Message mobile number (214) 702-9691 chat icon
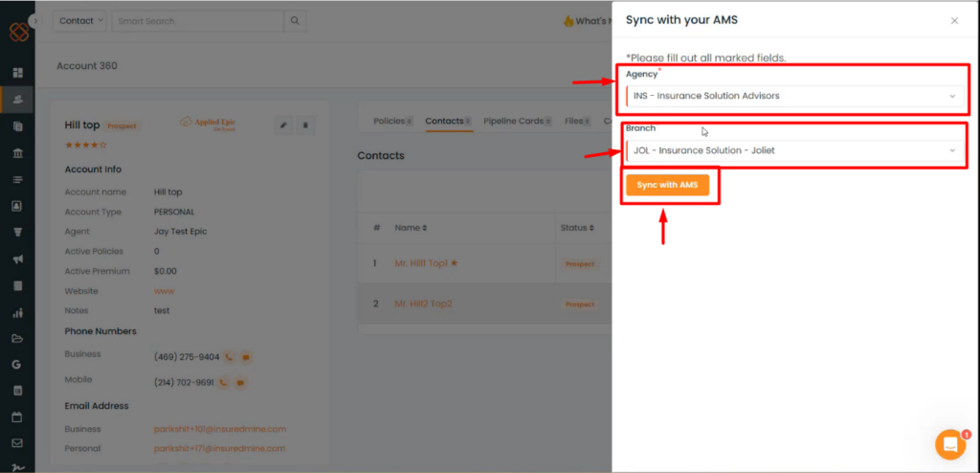Screen dimensions: 980x473 coord(240,382)
